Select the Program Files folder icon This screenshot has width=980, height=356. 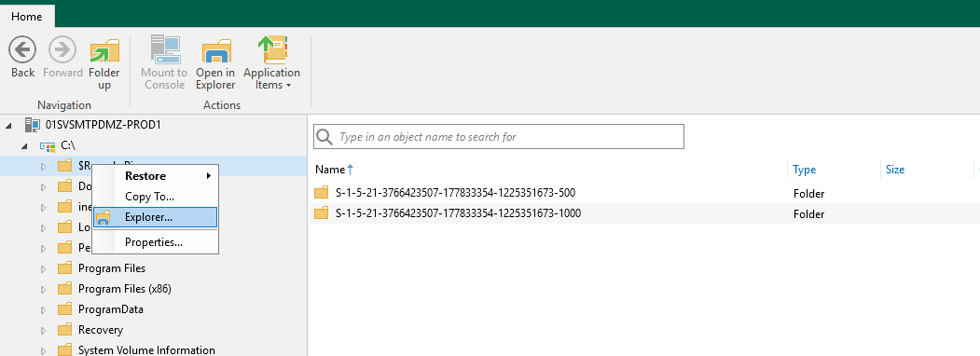click(65, 268)
